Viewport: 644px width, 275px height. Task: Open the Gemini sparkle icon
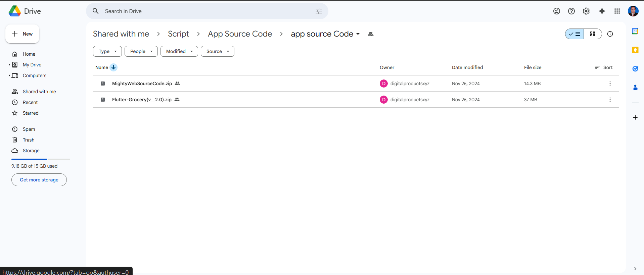click(x=602, y=11)
